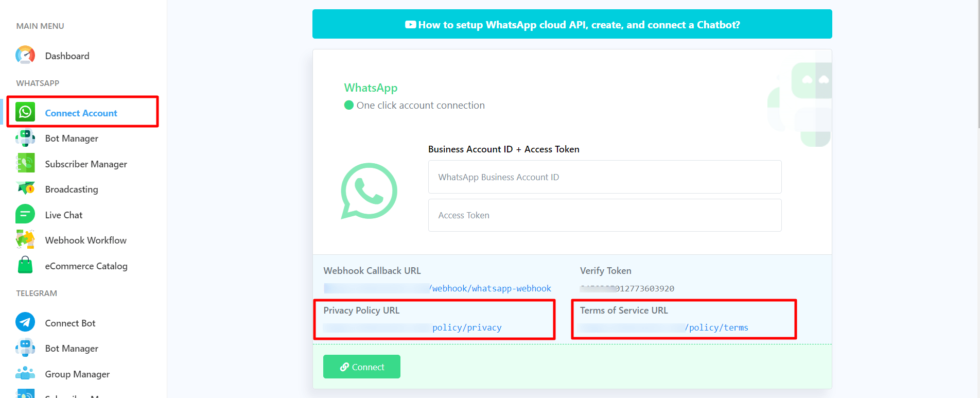The height and width of the screenshot is (398, 980).
Task: Click the Subscriber Manager icon
Action: pyautogui.click(x=25, y=163)
